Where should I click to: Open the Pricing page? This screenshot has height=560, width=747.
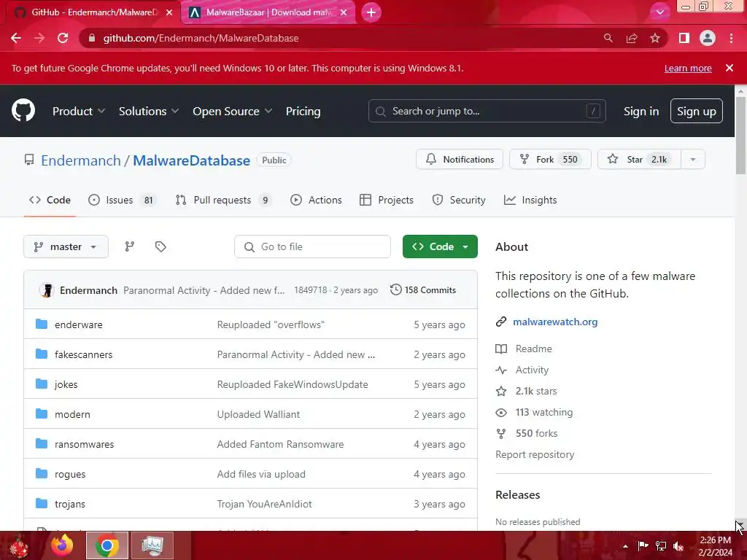coord(303,111)
